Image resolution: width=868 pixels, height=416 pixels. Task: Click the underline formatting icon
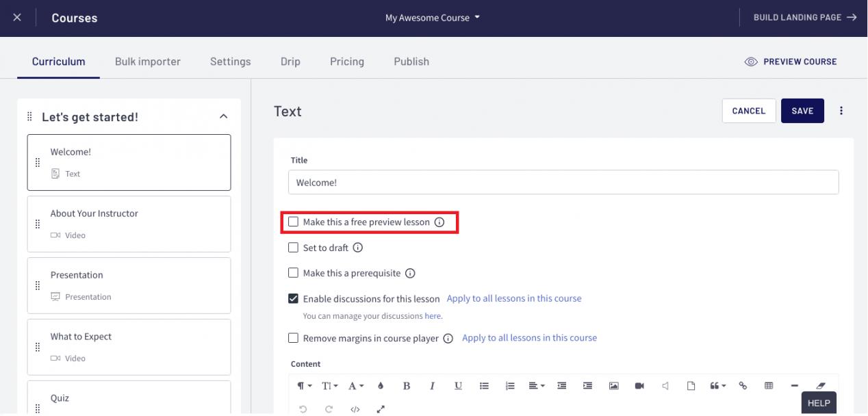click(458, 386)
